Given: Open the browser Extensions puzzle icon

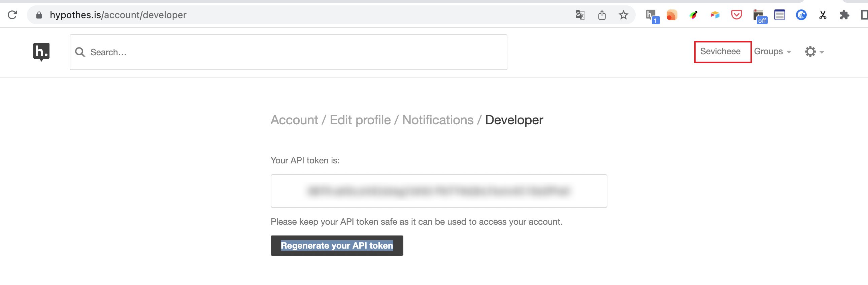Looking at the screenshot, I should (x=844, y=15).
